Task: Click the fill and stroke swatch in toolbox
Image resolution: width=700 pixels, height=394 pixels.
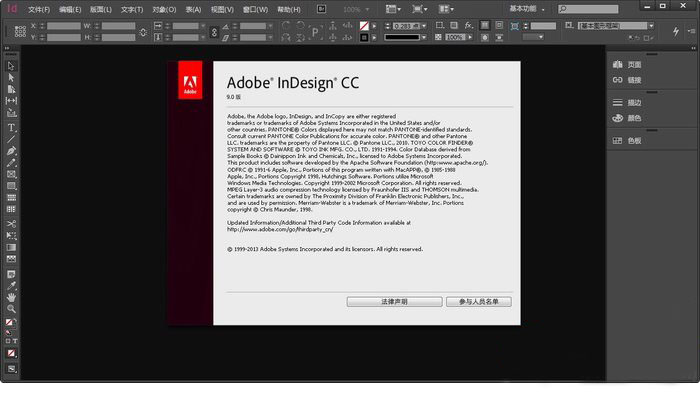Action: tap(11, 323)
